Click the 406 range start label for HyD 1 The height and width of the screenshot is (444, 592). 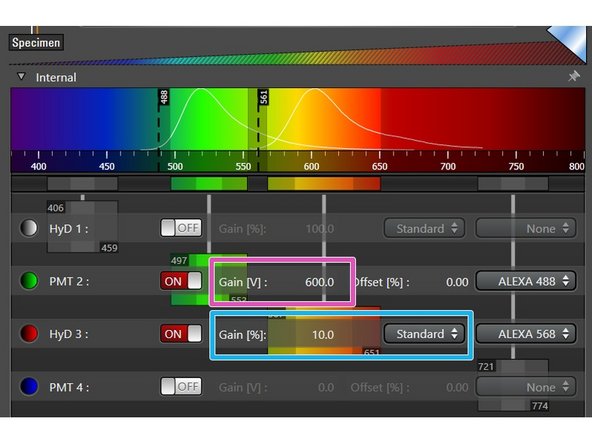(x=56, y=208)
